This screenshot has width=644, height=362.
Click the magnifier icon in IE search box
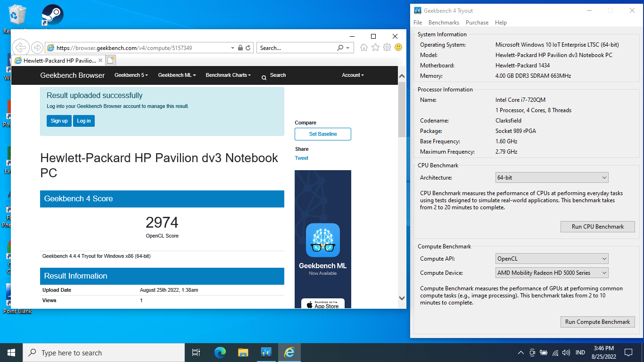click(340, 48)
